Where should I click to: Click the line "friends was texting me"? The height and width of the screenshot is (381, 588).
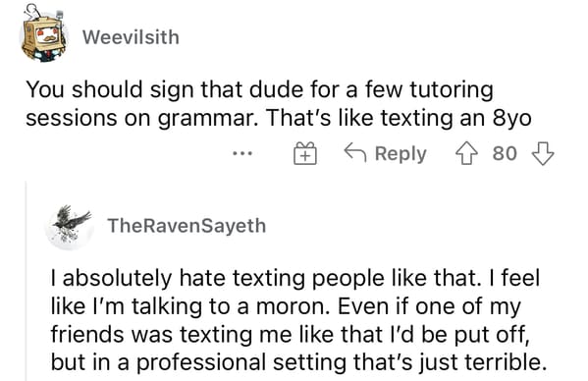[291, 335]
